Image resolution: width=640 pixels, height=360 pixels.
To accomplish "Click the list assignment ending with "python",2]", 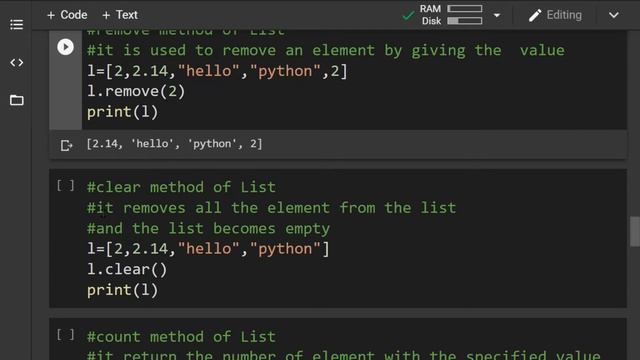I will pyautogui.click(x=217, y=71).
